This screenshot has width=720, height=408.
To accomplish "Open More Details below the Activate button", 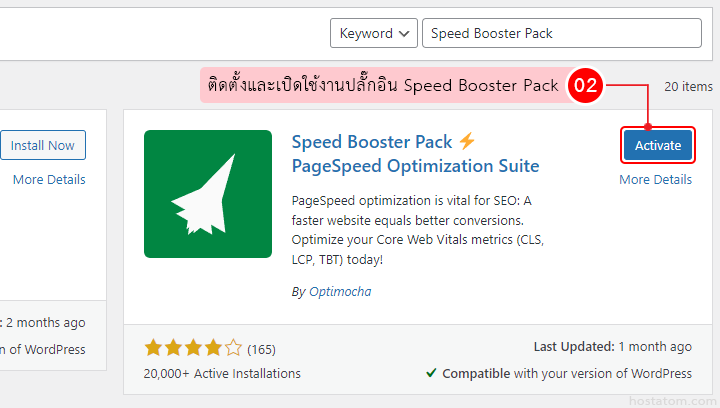I will tap(655, 180).
